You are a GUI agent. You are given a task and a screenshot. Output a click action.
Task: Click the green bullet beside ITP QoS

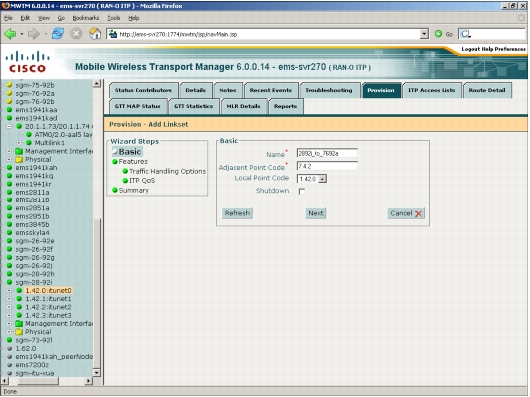click(125, 181)
